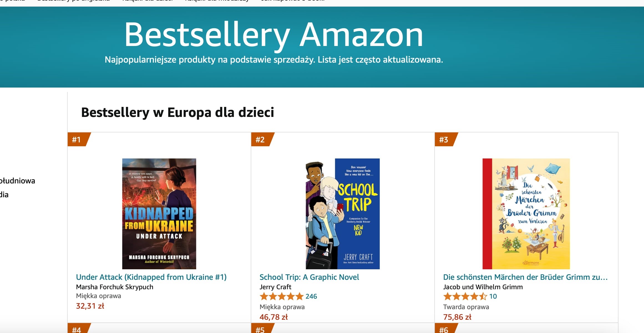The width and height of the screenshot is (644, 333).
Task: Click the 32,31 zł price
Action: pos(90,306)
